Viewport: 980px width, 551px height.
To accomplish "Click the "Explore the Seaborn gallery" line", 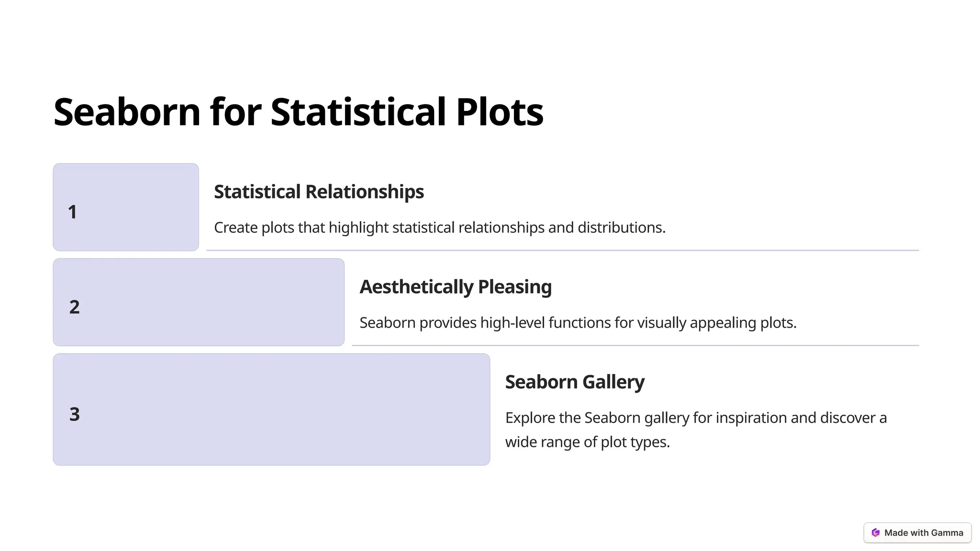I will pos(696,418).
